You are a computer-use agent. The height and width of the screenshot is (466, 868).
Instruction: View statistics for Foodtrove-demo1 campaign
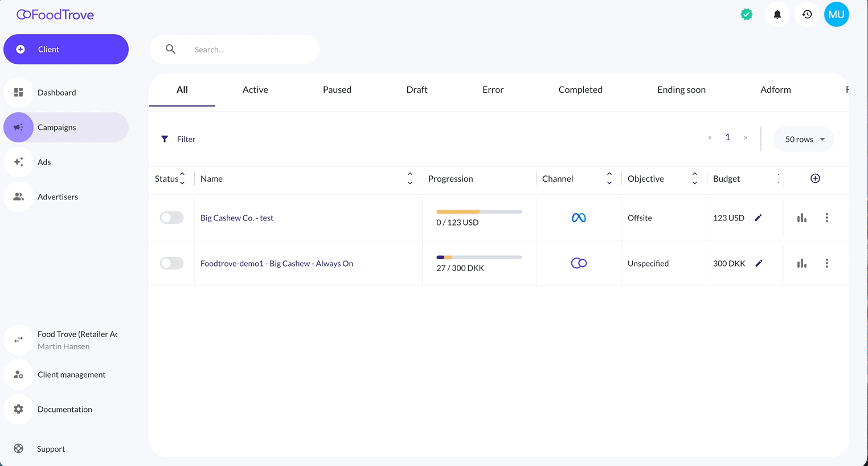802,263
